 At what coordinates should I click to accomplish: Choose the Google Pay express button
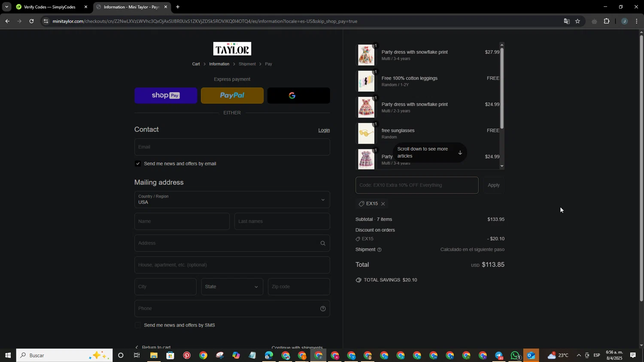(299, 95)
